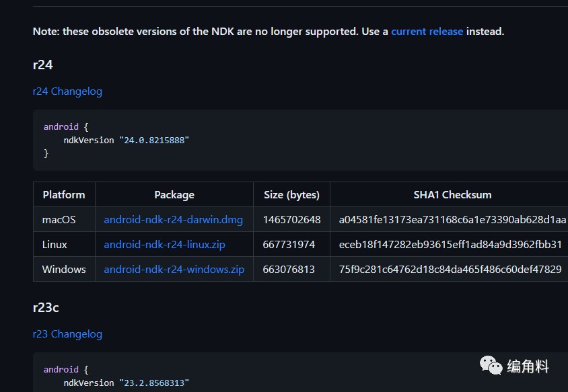Click the WeChat logo icon watermark
Screen dimensions: 568x392
click(491, 365)
